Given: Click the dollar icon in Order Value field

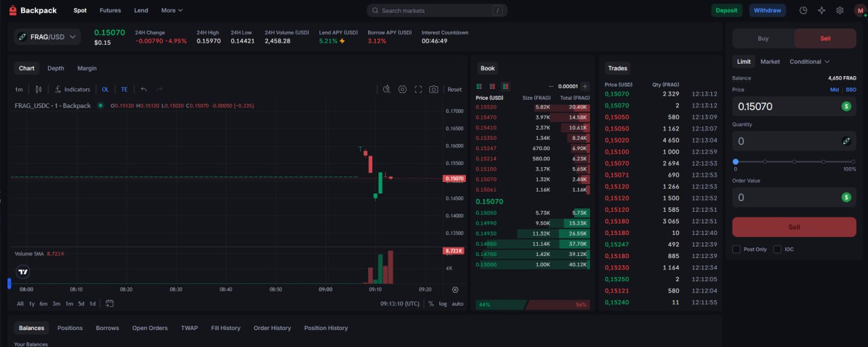Looking at the screenshot, I should (846, 197).
